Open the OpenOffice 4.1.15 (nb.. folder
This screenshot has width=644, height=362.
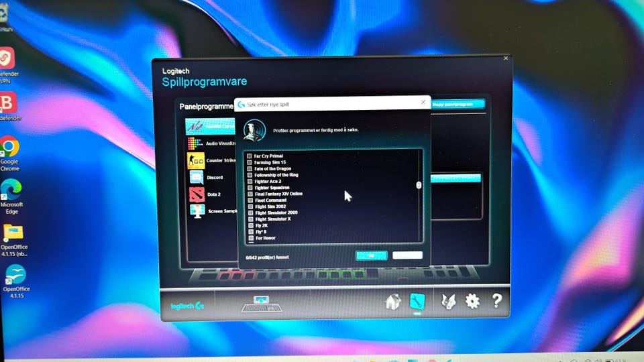point(13,241)
